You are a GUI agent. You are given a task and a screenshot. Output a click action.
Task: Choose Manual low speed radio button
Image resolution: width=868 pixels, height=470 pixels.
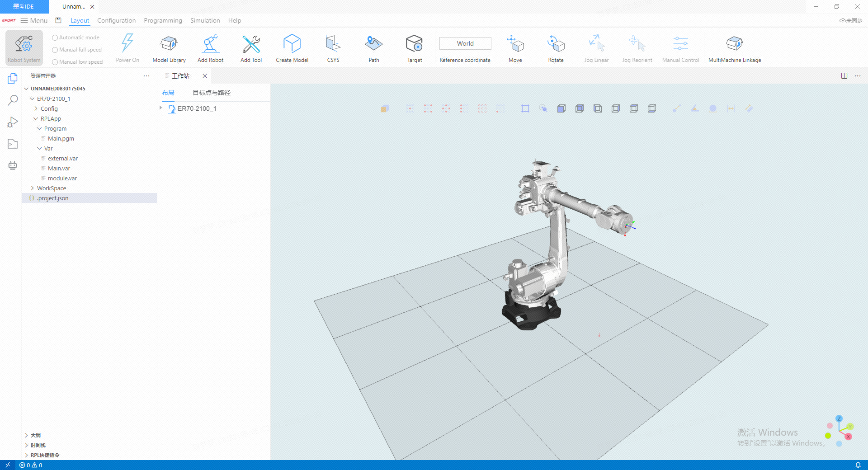click(55, 62)
